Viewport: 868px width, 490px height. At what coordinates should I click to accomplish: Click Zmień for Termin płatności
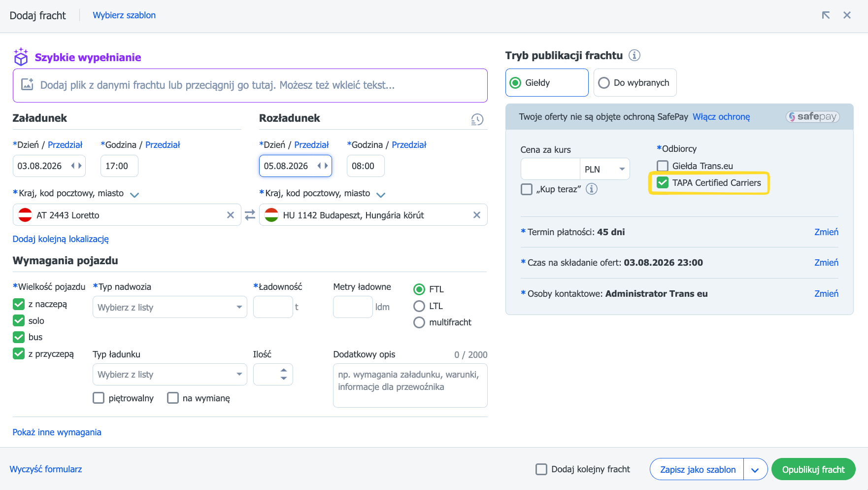click(826, 232)
